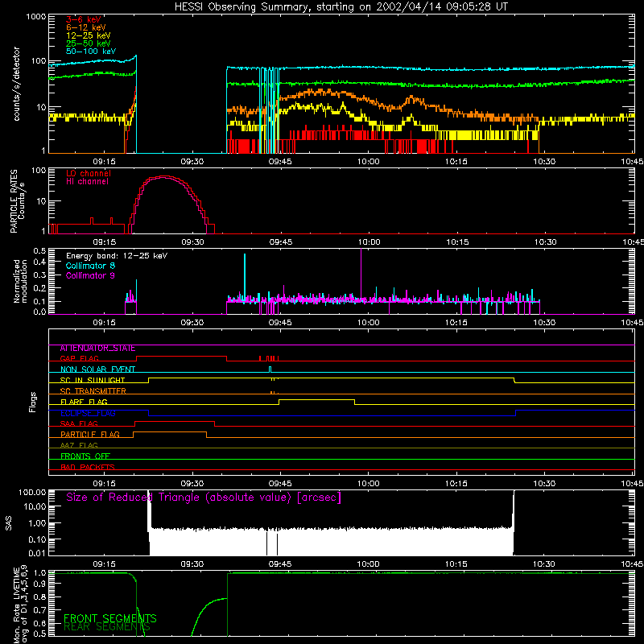Select the yellow 12-25 keV count-rate legend entry

pos(89,35)
